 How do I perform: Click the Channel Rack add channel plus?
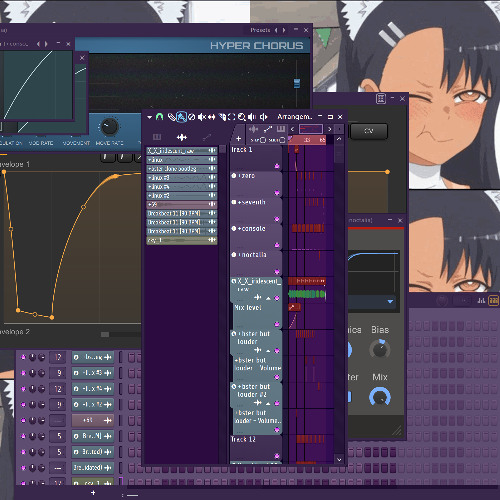[x=93, y=493]
